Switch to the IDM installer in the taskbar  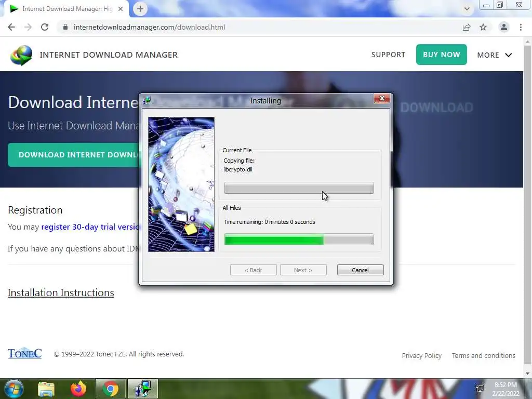[x=142, y=389]
